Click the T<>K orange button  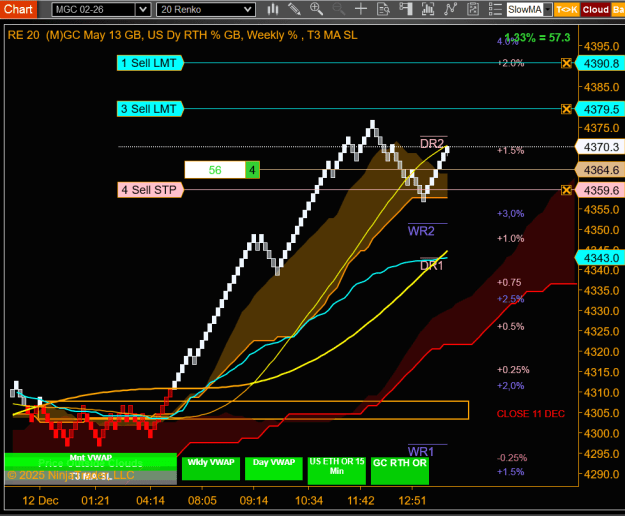566,10
